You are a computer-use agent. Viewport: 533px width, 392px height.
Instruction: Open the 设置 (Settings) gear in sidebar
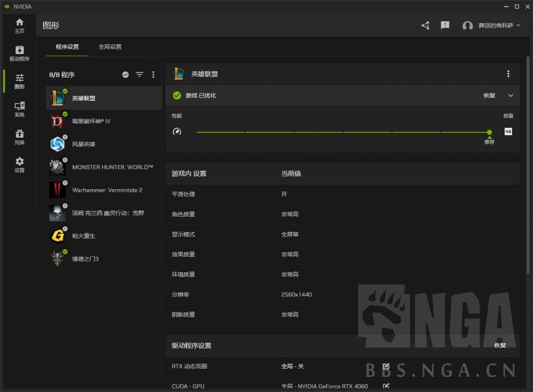point(19,163)
